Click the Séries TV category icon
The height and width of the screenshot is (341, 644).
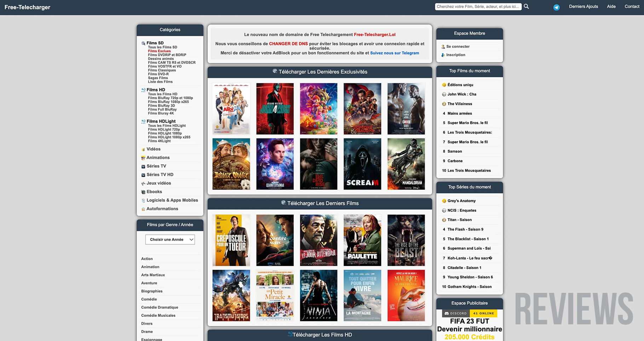pyautogui.click(x=143, y=166)
